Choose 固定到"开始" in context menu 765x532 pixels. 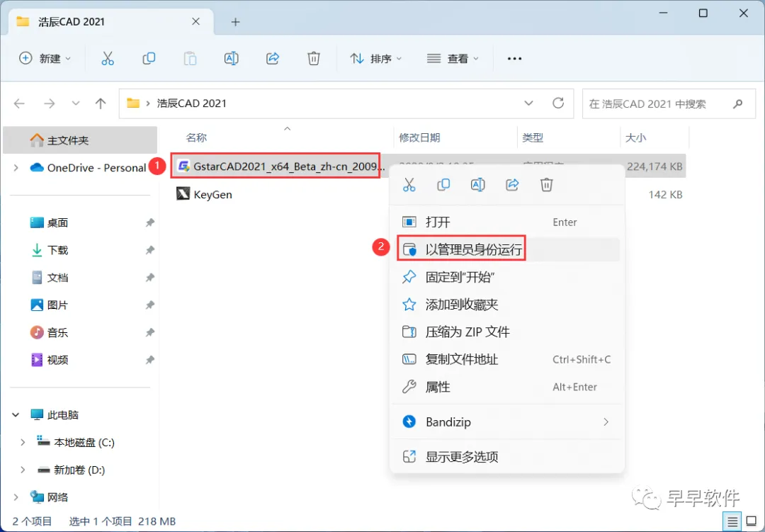[x=507, y=277]
